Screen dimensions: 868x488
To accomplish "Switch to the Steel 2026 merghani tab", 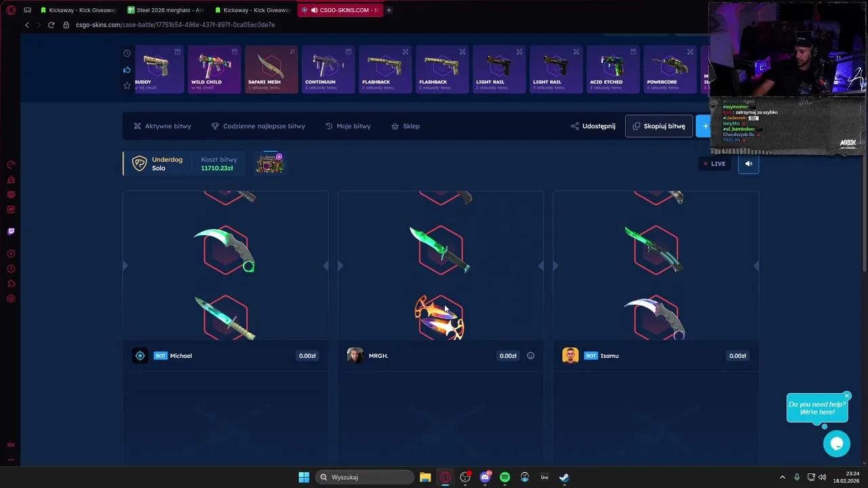I will (166, 10).
